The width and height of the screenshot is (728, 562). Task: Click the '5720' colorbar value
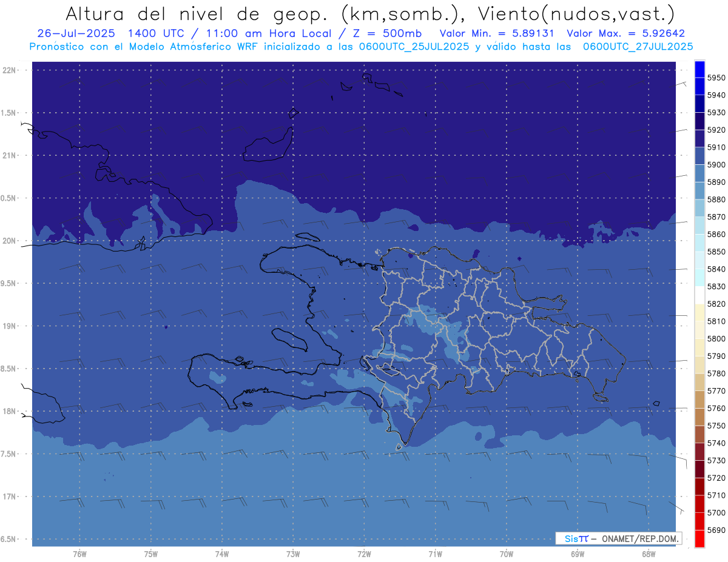pyautogui.click(x=716, y=478)
